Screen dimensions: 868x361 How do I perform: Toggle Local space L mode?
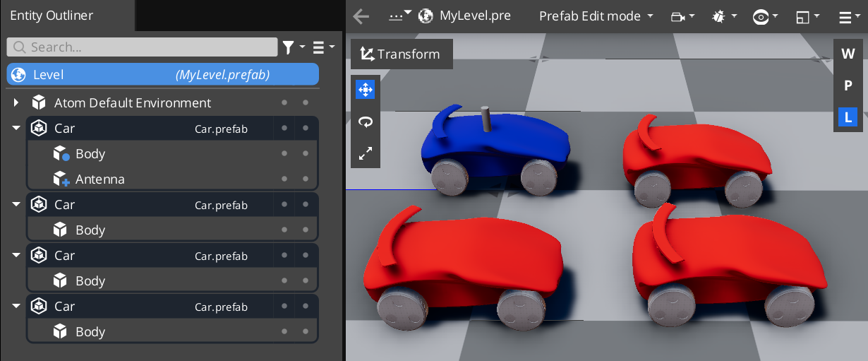tap(848, 117)
